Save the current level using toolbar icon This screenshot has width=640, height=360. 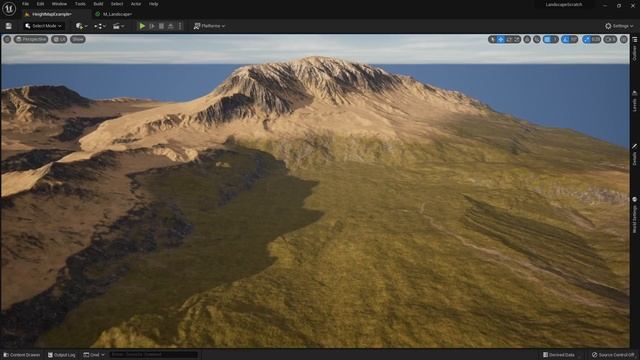[9, 26]
